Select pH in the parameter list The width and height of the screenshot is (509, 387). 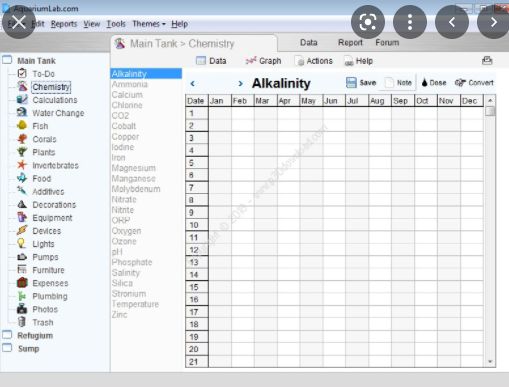[117, 252]
